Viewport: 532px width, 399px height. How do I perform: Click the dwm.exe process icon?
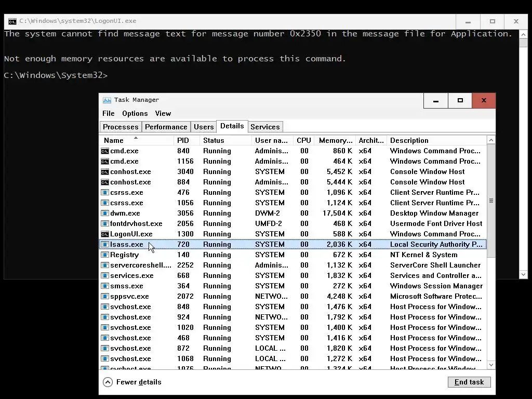coord(105,214)
